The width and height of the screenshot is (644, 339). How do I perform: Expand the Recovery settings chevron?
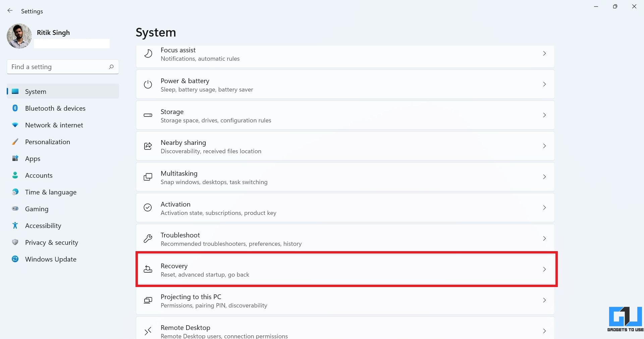pos(544,269)
